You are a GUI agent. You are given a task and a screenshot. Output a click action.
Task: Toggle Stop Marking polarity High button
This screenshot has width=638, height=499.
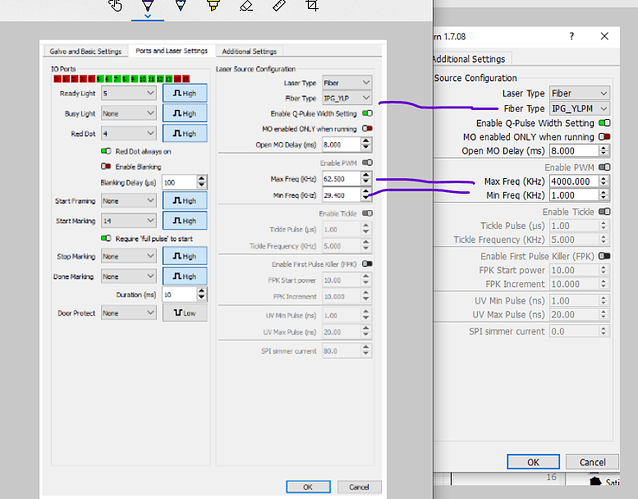click(185, 256)
